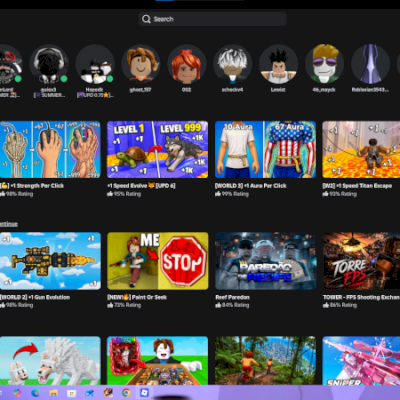This screenshot has height=400, width=400.
Task: Click the Search input field
Action: [x=212, y=19]
